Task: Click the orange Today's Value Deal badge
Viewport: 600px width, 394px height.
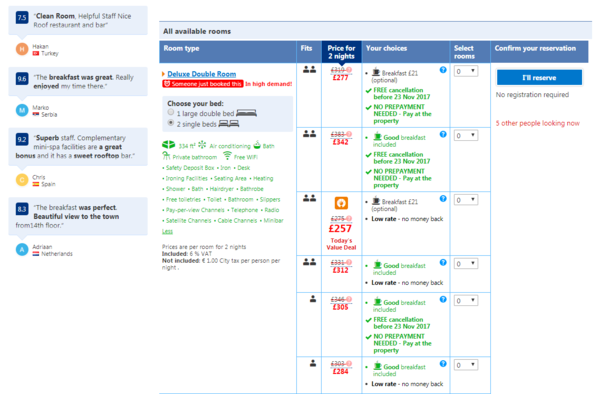Action: (x=341, y=203)
